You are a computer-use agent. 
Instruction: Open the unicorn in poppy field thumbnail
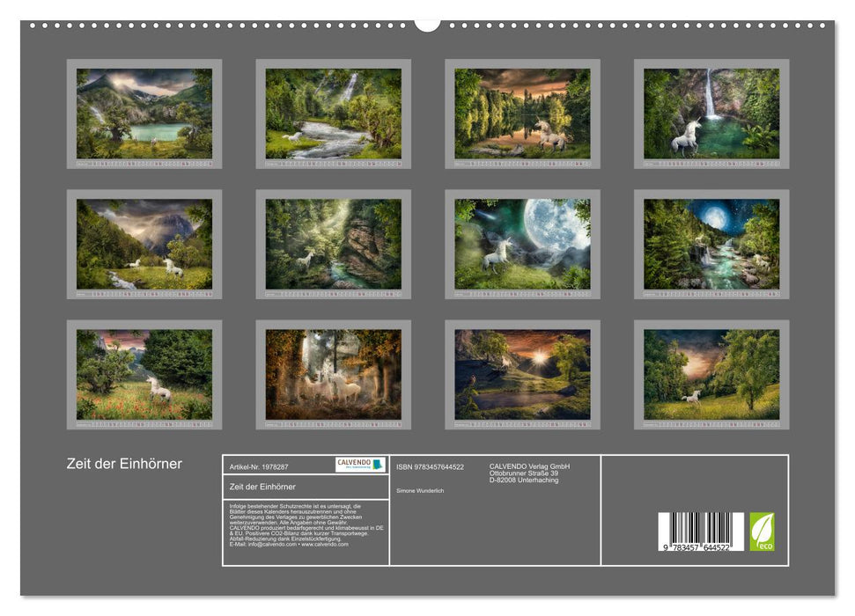click(x=144, y=374)
